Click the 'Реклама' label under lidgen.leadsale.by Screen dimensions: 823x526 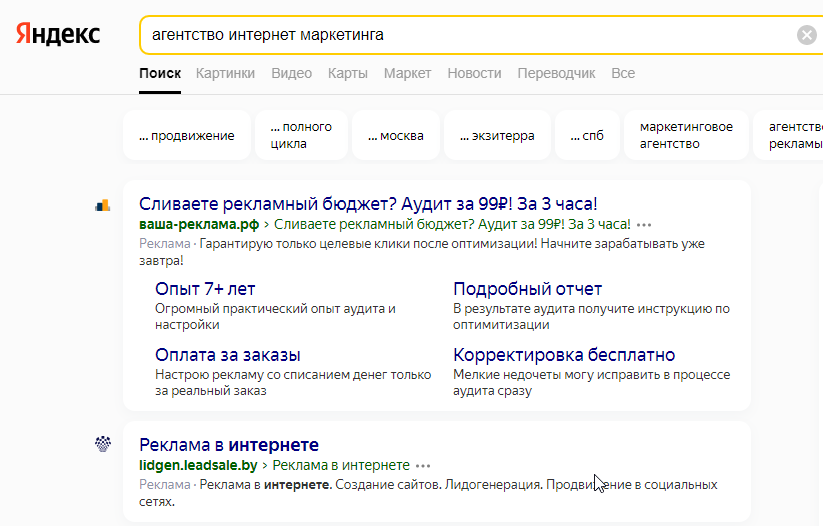(165, 485)
